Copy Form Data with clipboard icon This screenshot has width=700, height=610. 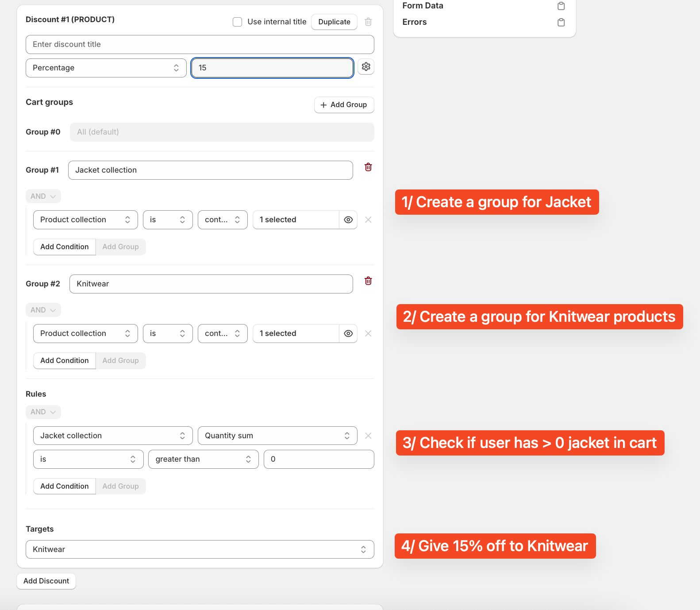561,6
